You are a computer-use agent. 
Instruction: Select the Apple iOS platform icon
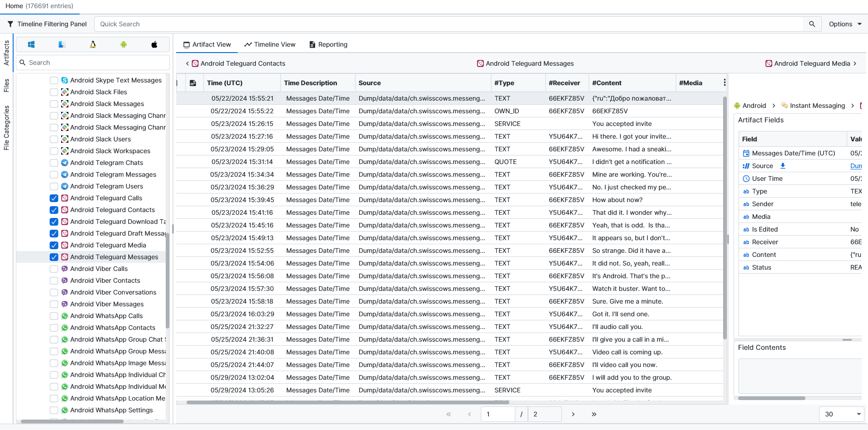[154, 44]
